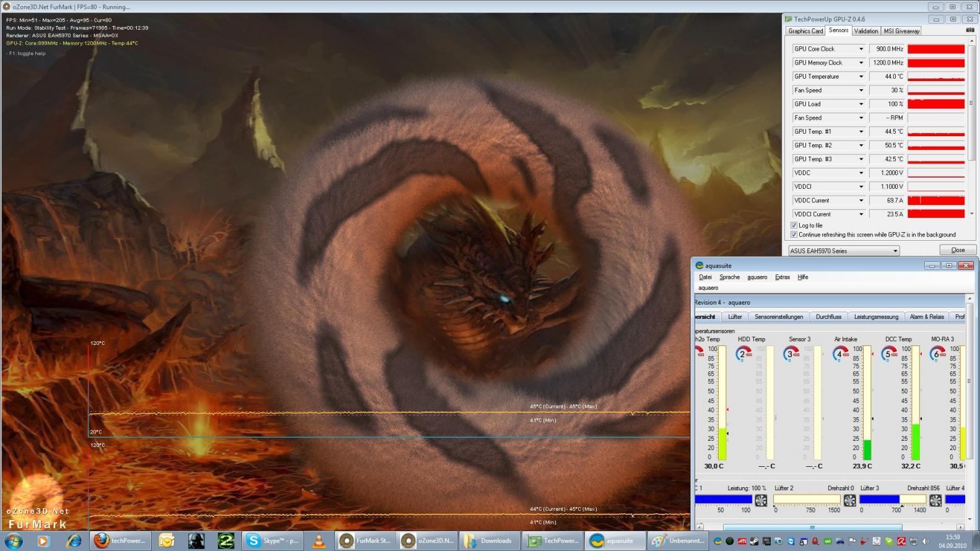Open MSI Giveaway tab in GPU-Z

pos(901,31)
